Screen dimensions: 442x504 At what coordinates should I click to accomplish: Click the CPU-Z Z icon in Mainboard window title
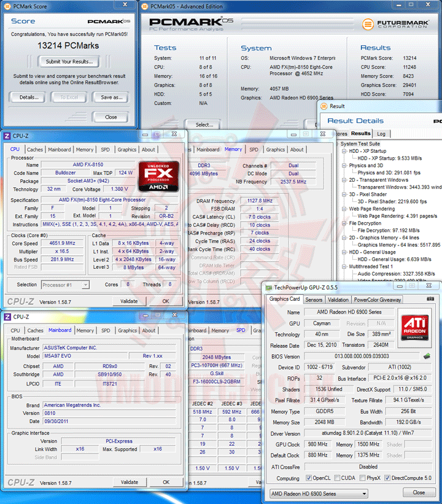pos(7,317)
